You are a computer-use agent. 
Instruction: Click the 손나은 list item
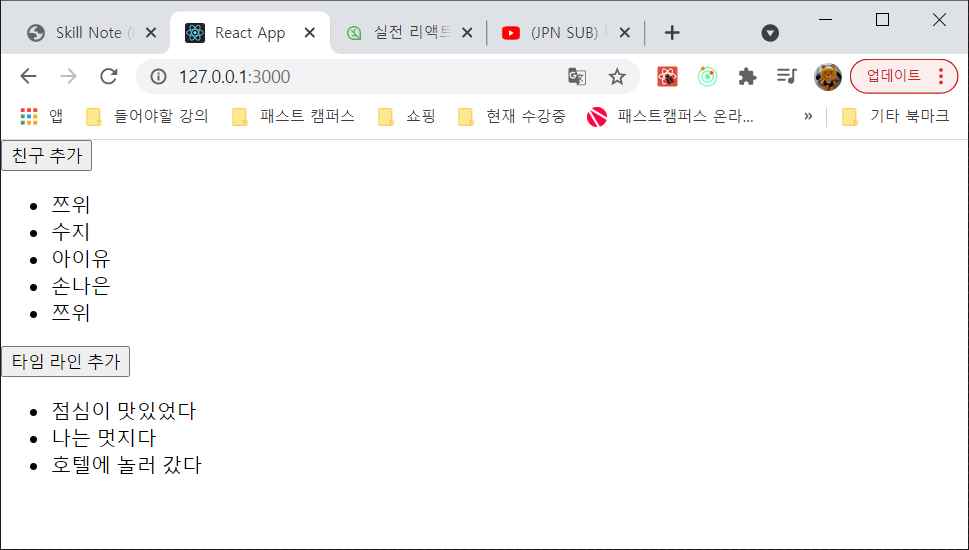pyautogui.click(x=81, y=286)
